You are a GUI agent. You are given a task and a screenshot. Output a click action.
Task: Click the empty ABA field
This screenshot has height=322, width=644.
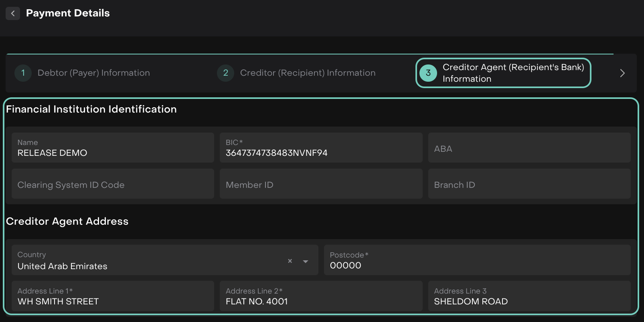pos(529,148)
